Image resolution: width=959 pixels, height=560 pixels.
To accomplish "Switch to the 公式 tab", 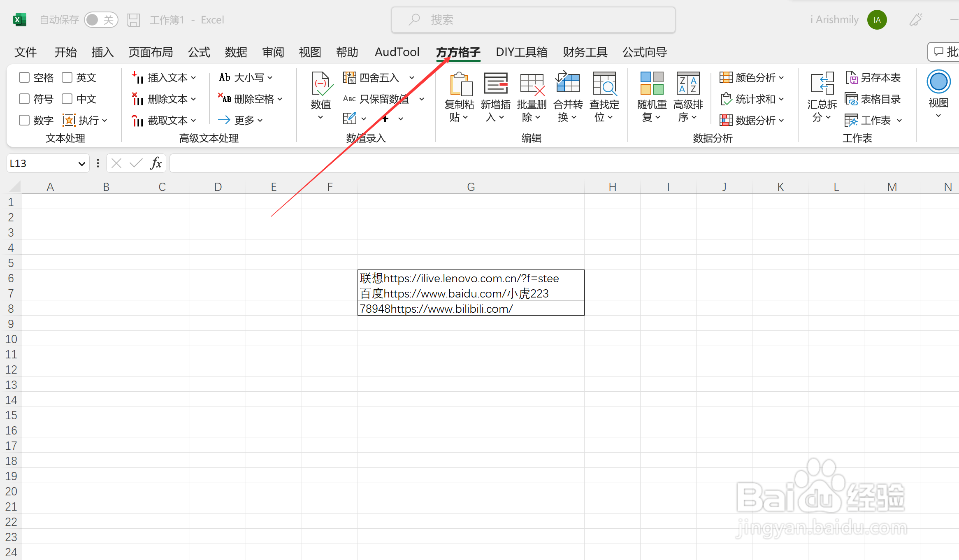I will click(x=199, y=52).
